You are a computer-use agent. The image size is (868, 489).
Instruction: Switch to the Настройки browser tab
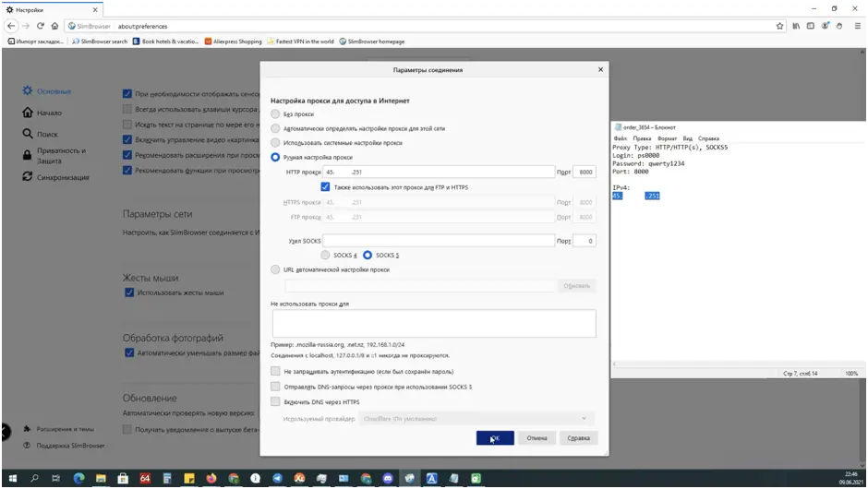point(53,9)
